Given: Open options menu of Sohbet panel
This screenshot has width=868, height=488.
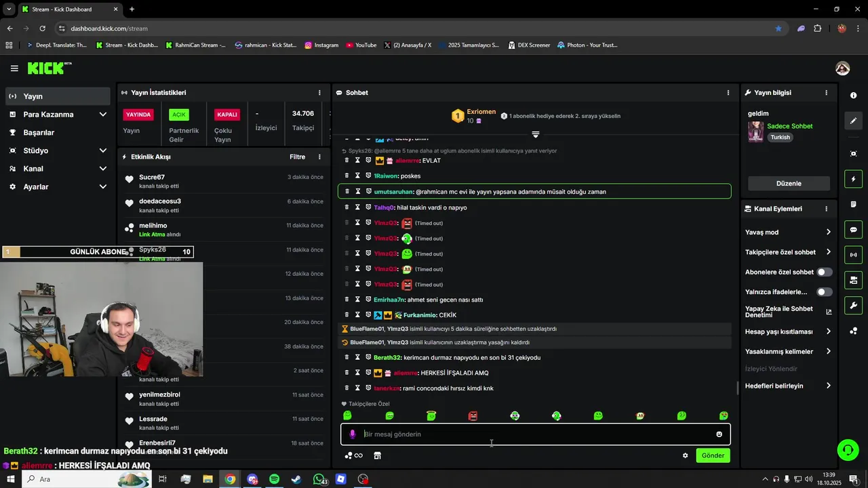Looking at the screenshot, I should pos(728,93).
